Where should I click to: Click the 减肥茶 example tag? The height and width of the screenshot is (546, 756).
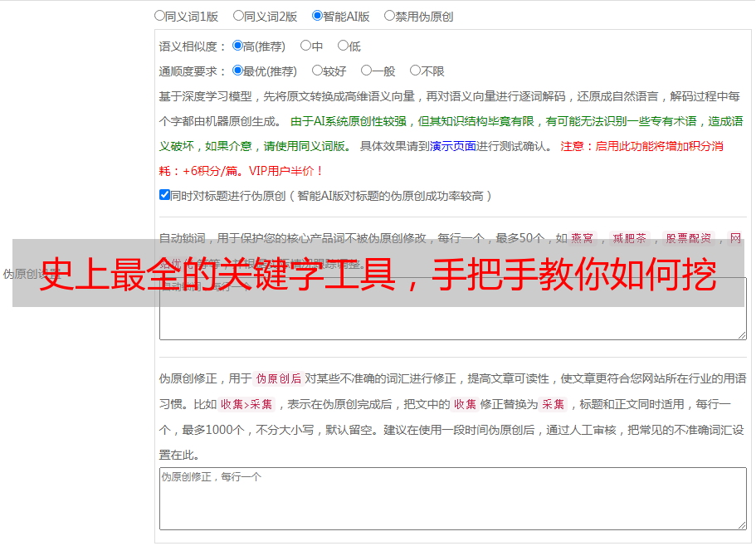(629, 238)
